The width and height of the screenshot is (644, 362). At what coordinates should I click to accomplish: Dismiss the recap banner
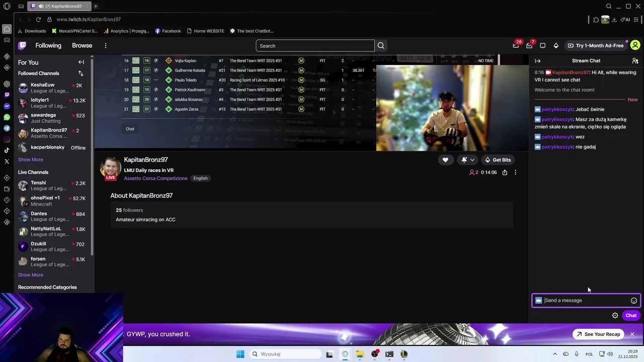pyautogui.click(x=632, y=334)
